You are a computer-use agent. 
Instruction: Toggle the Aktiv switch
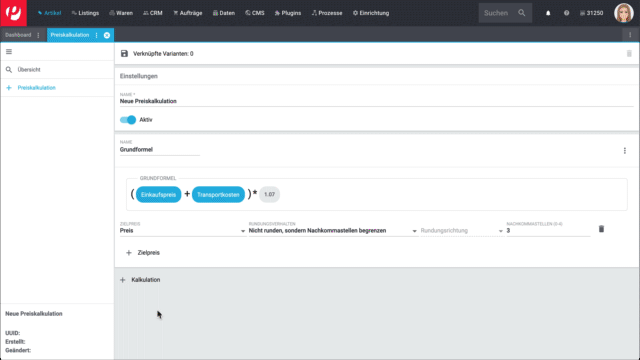(x=128, y=120)
